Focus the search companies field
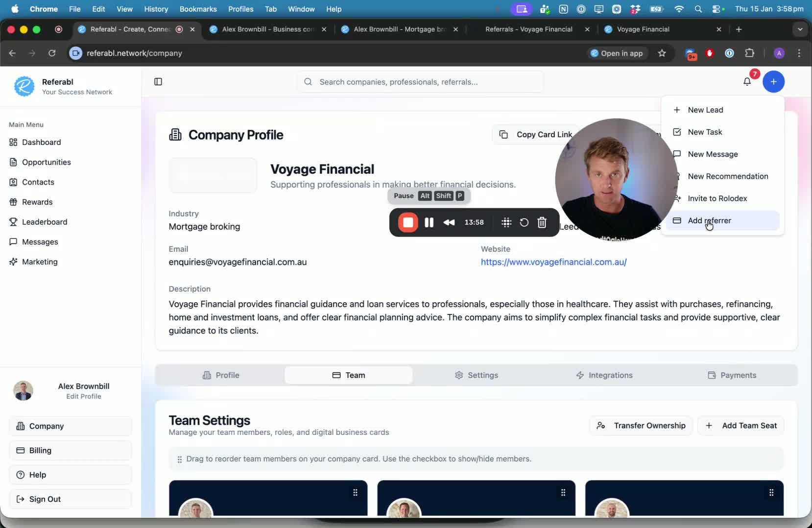Image resolution: width=812 pixels, height=528 pixels. [x=420, y=82]
